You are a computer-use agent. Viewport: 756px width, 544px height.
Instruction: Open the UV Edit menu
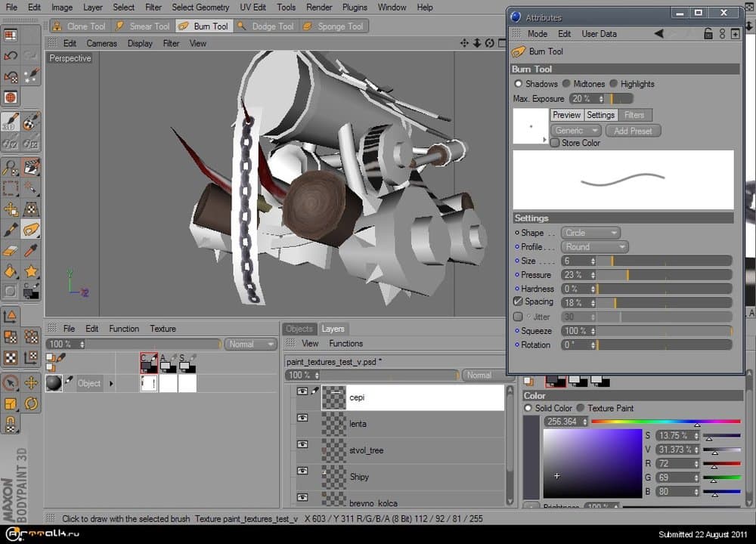253,8
